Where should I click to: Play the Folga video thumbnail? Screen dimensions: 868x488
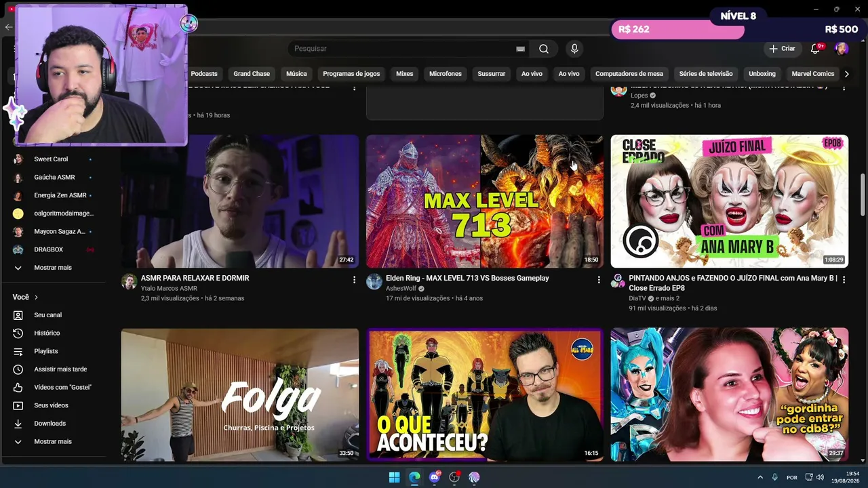(240, 395)
